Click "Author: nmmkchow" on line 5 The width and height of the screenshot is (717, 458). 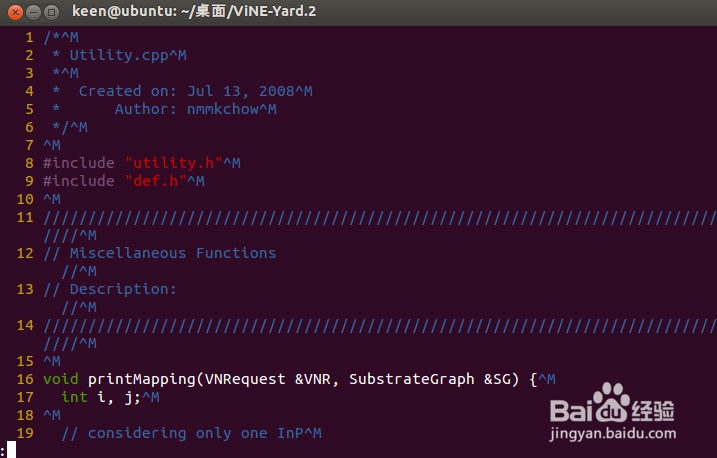point(187,109)
